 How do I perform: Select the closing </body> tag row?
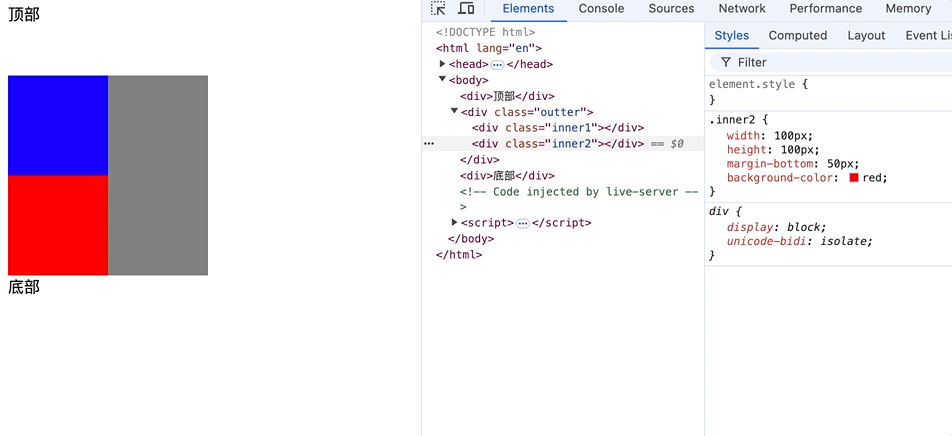pyautogui.click(x=471, y=239)
